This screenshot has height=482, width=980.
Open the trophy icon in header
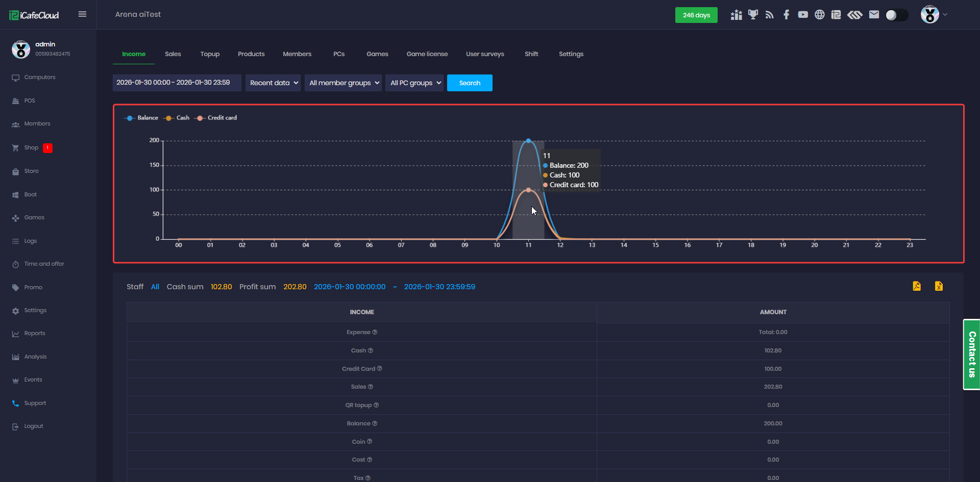[753, 15]
